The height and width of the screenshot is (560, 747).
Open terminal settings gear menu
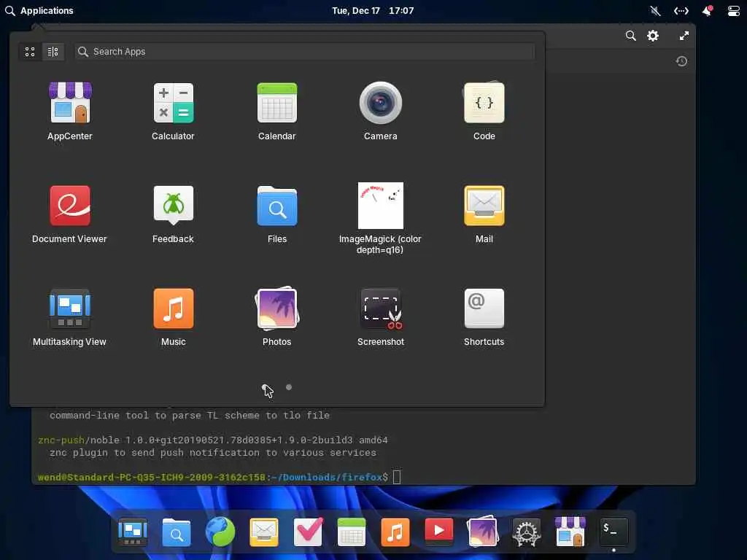[653, 36]
